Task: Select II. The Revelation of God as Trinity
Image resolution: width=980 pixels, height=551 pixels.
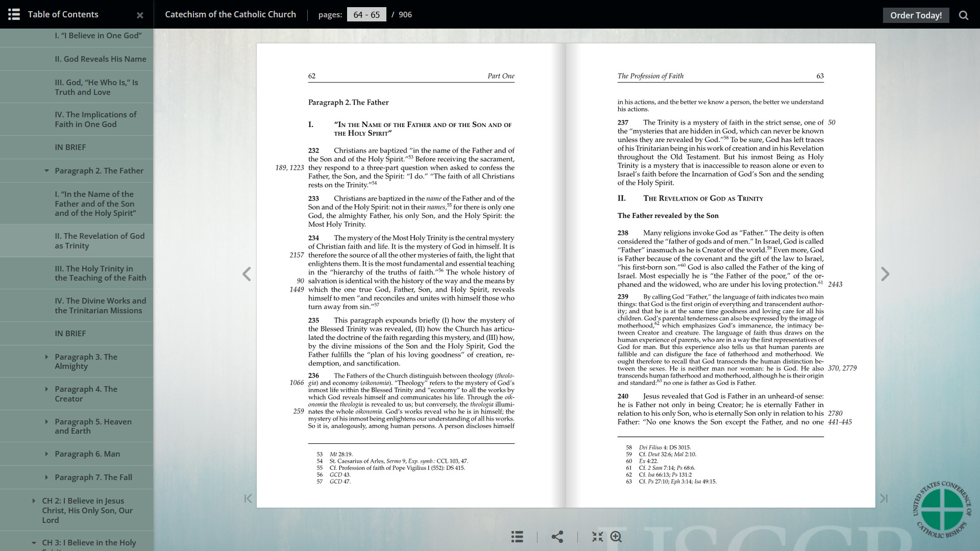Action: [100, 241]
